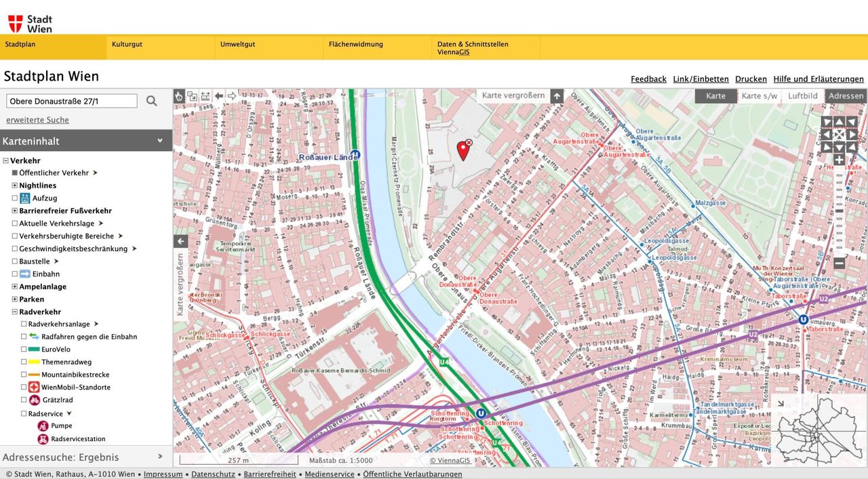Go to next map extent arrow

[232, 96]
